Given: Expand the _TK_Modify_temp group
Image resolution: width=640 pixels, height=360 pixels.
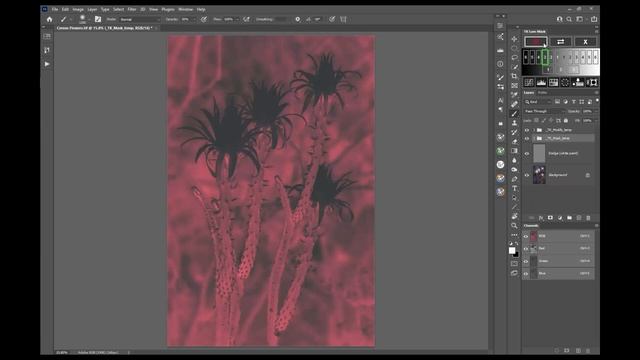Looking at the screenshot, I should pyautogui.click(x=533, y=130).
